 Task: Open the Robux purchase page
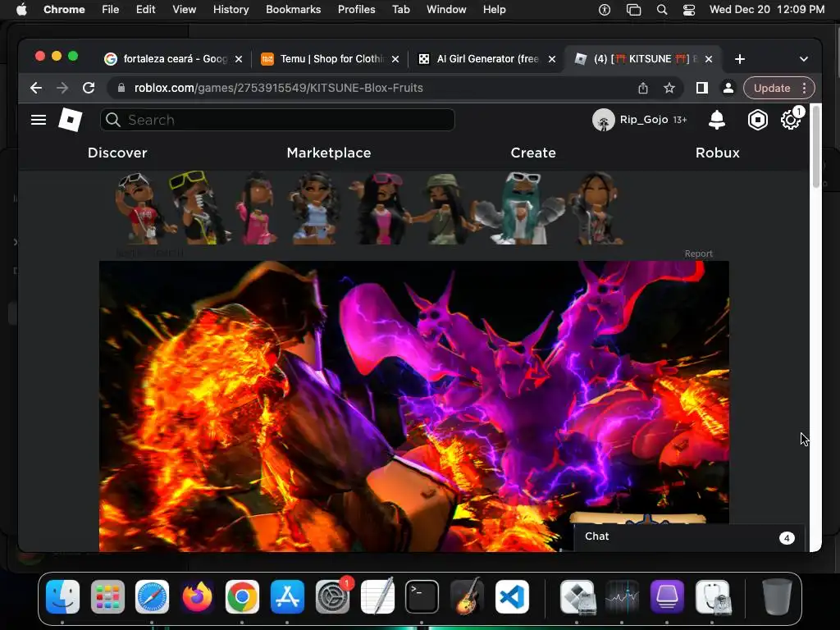click(x=717, y=153)
